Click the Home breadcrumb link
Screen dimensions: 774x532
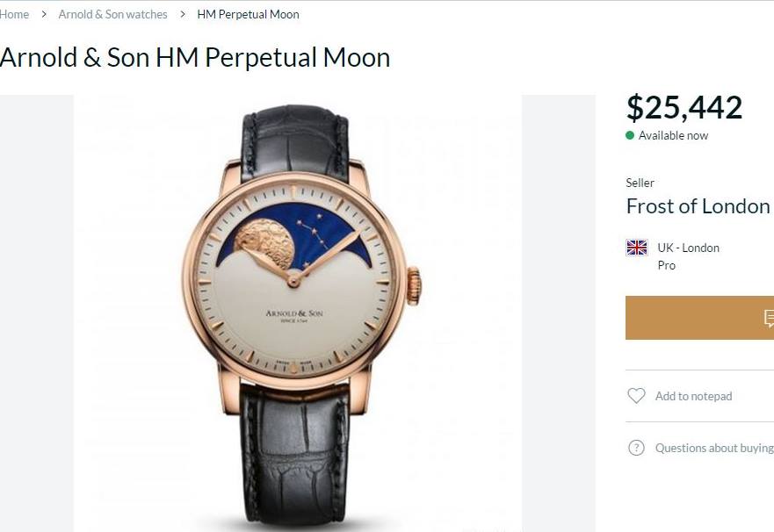14,14
